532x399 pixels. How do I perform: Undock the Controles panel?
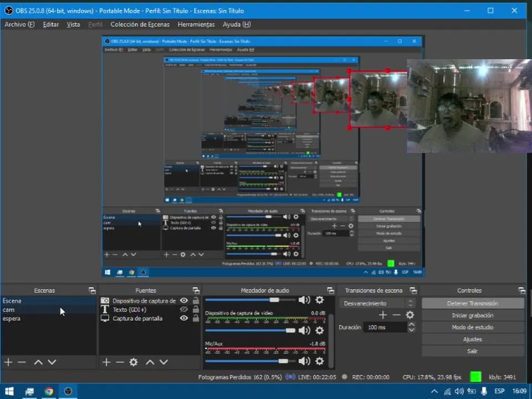522,290
